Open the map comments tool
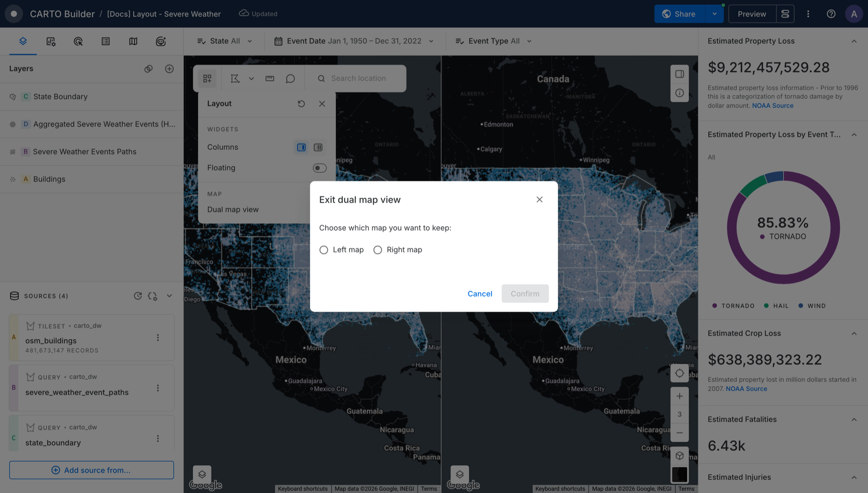This screenshot has height=493, width=868. click(x=290, y=78)
